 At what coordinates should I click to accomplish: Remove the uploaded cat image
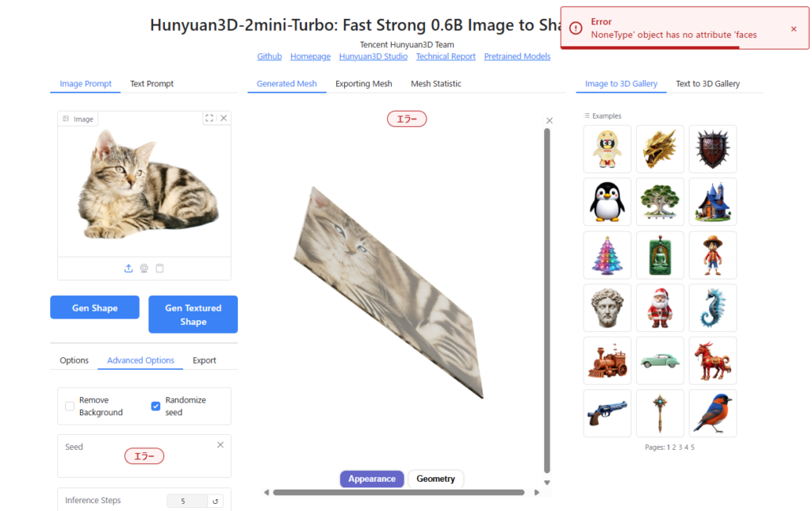[224, 118]
